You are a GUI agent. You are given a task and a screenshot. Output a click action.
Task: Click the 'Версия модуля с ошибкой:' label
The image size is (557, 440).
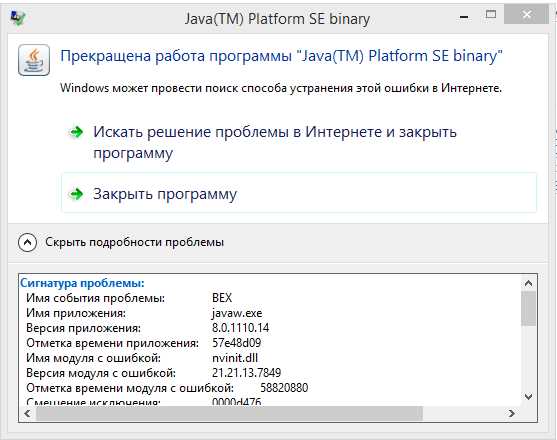click(101, 374)
